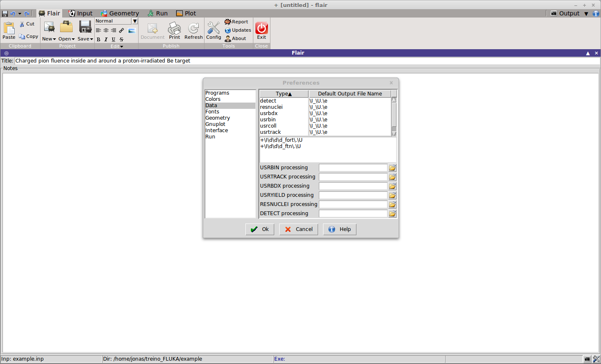Click the Paste clipboard icon
601x364 pixels.
click(x=9, y=28)
